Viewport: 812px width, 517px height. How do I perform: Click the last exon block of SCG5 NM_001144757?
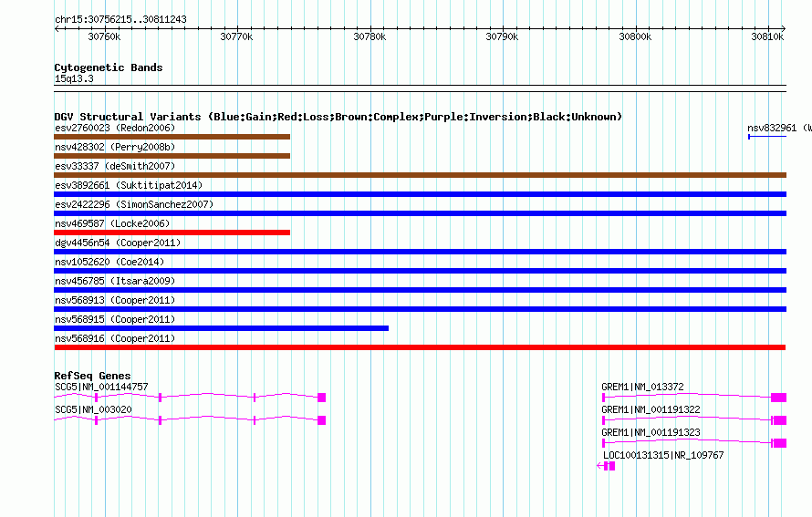coord(321,398)
